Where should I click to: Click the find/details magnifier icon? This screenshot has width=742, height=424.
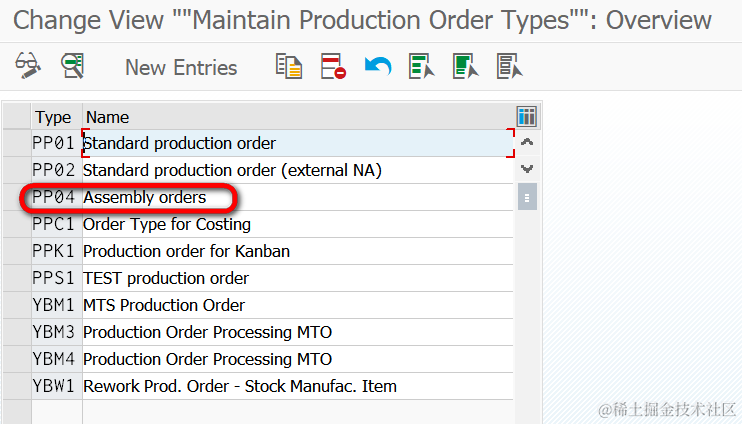[x=72, y=66]
